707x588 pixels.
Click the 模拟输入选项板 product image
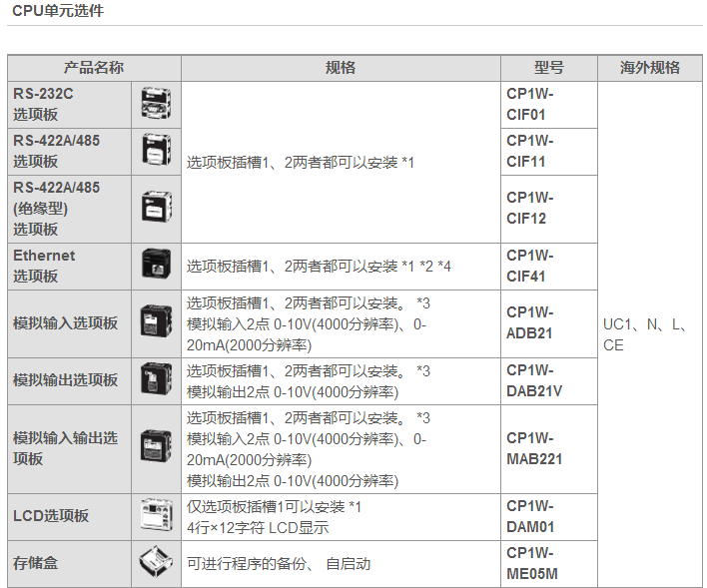pos(156,323)
